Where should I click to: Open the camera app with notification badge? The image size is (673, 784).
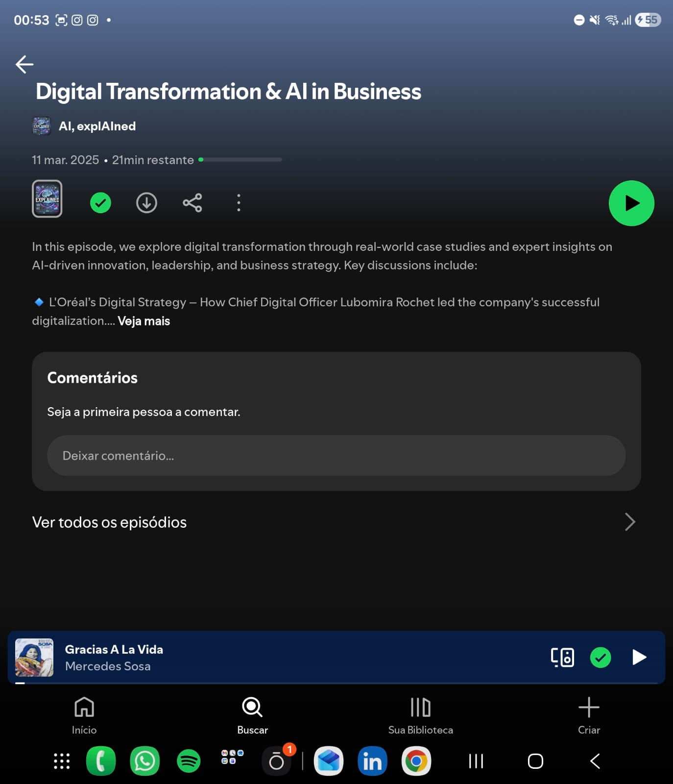tap(277, 761)
